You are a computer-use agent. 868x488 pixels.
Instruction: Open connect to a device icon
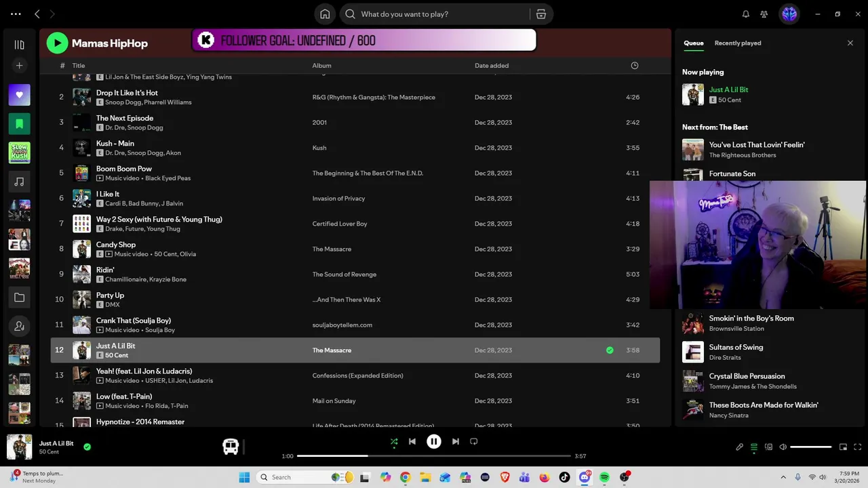click(x=768, y=447)
